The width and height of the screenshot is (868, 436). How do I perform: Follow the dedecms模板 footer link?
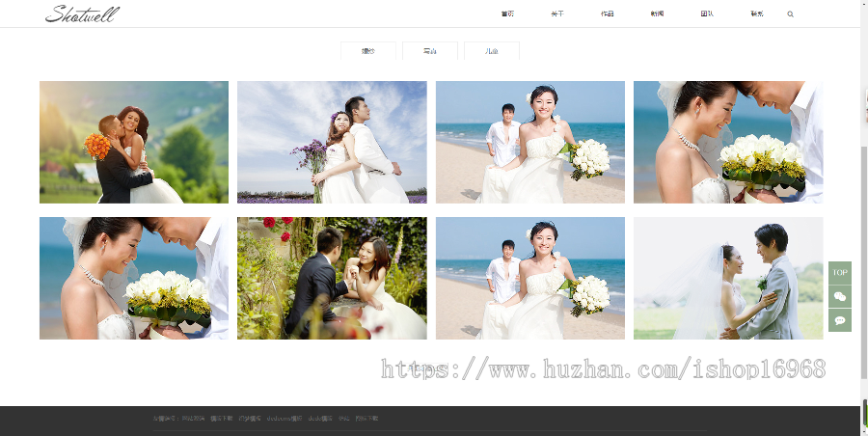click(x=284, y=419)
